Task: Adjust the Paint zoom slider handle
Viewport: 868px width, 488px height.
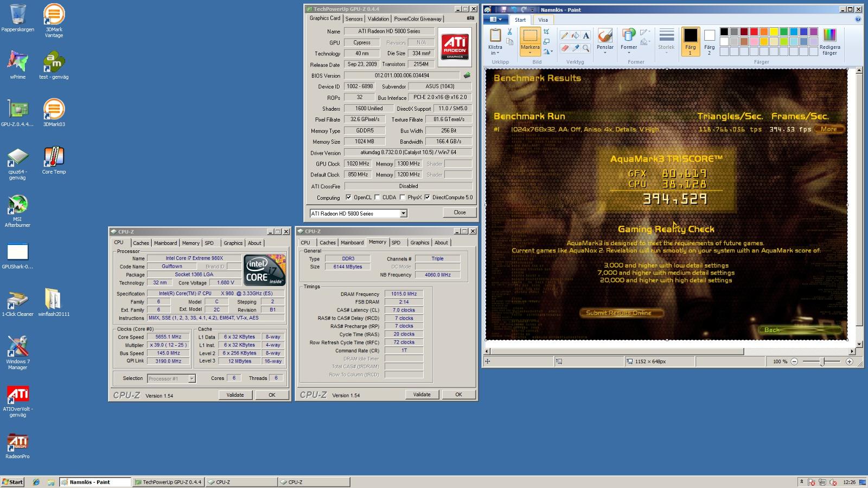Action: [823, 362]
